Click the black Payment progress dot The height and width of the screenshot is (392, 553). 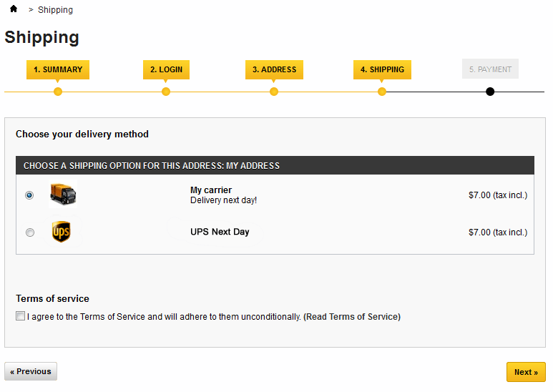(x=490, y=92)
